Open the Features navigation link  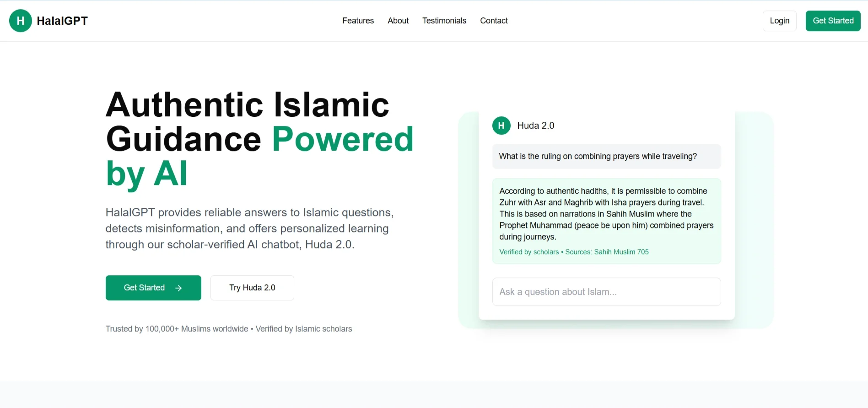click(x=358, y=21)
